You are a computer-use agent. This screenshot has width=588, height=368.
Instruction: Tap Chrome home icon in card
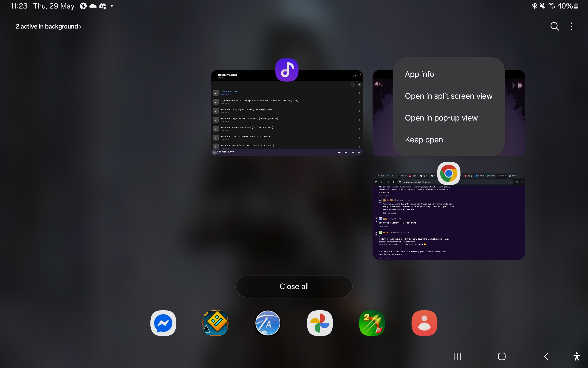click(376, 182)
